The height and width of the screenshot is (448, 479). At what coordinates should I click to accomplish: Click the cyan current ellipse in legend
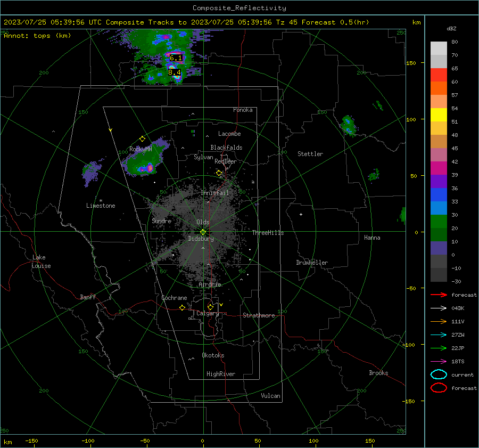439,374
